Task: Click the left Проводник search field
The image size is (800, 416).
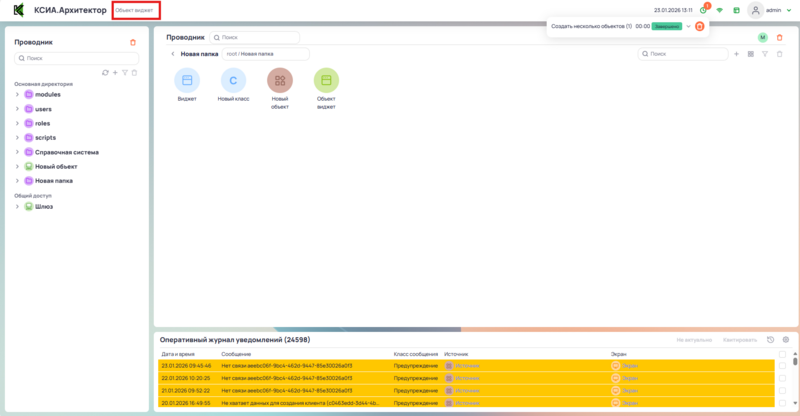Action: [75, 58]
